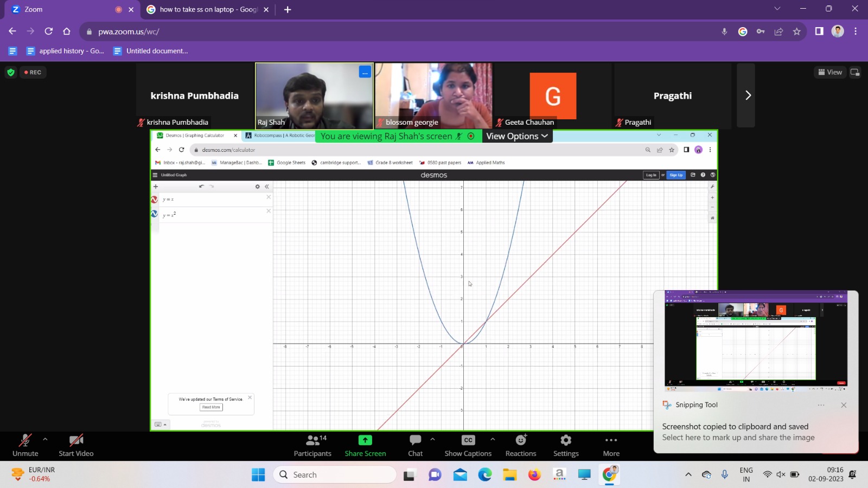The height and width of the screenshot is (488, 868).
Task: Show next participants with right arrow
Action: [x=748, y=95]
